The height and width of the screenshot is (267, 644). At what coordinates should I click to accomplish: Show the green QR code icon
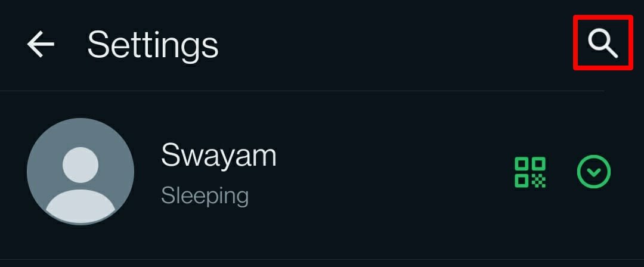tap(530, 172)
